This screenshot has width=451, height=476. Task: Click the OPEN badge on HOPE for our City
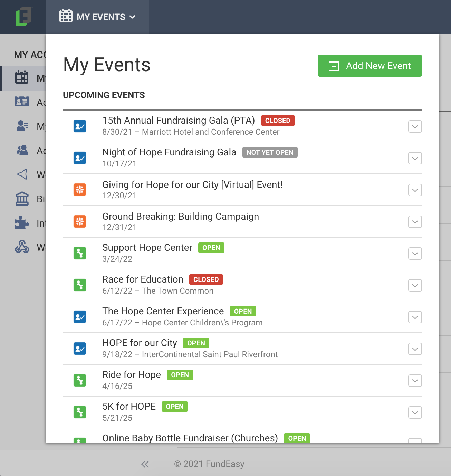click(x=196, y=343)
